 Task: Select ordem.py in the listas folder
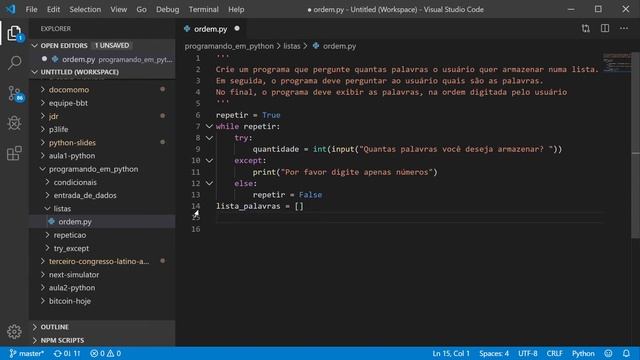102,222
